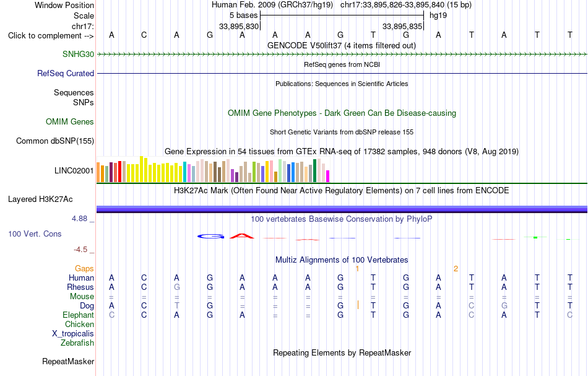Select the Human species label
Image resolution: width=588 pixels, height=376 pixels.
pyautogui.click(x=81, y=278)
